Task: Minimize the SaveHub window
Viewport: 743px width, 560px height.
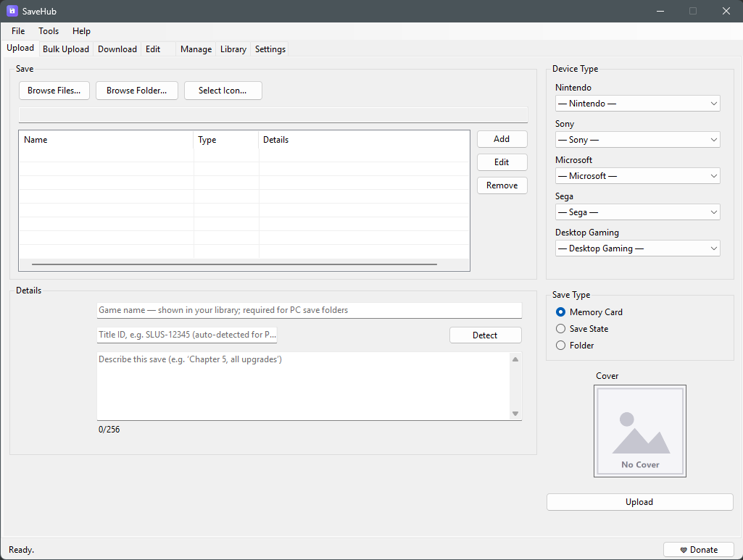Action: click(x=660, y=11)
